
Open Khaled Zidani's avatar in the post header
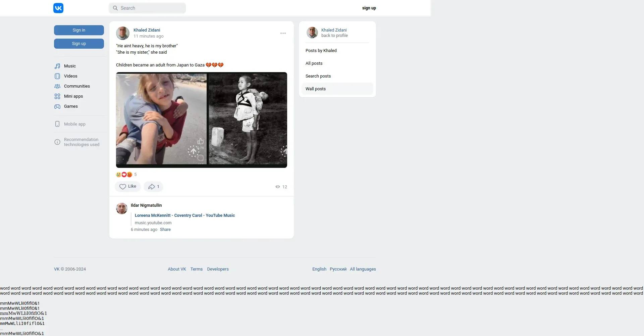pyautogui.click(x=123, y=33)
